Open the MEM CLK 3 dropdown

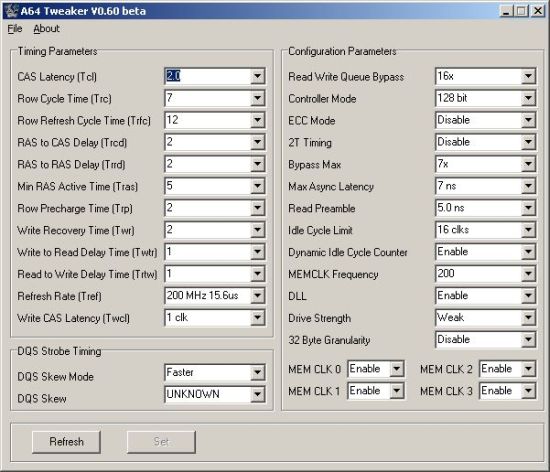528,391
